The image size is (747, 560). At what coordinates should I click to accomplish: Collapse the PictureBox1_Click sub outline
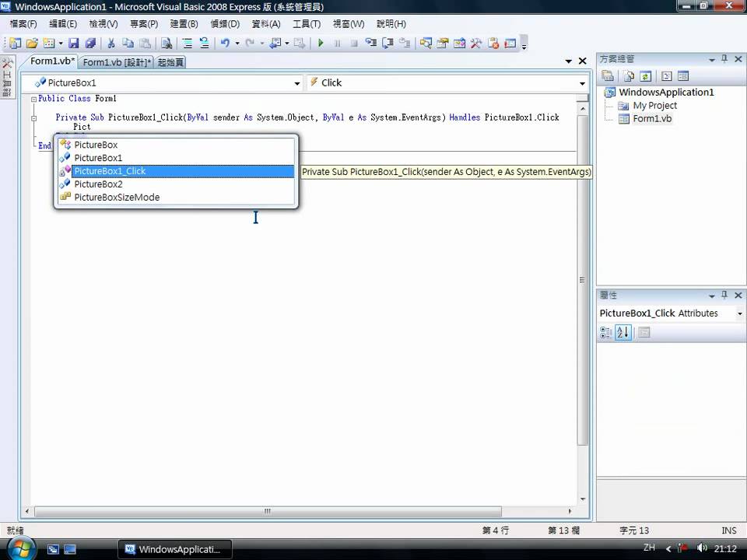coord(33,118)
